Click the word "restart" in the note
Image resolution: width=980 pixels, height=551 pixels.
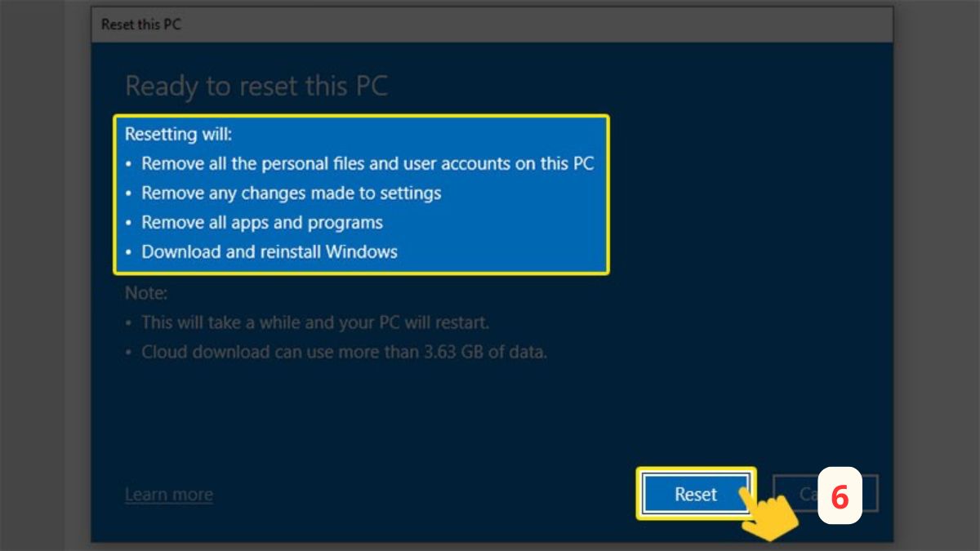[461, 322]
